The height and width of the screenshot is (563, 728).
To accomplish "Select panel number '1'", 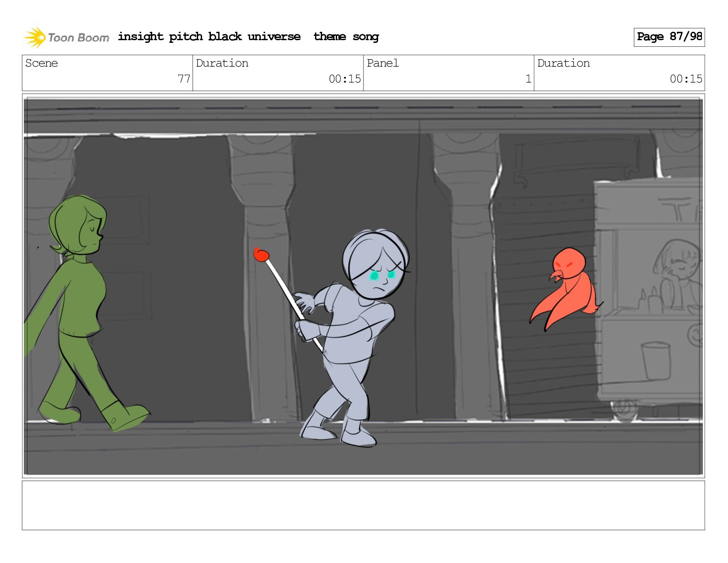I will point(528,79).
